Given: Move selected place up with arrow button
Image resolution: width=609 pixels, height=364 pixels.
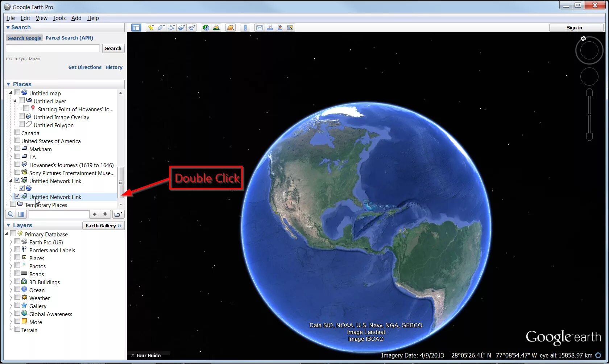Looking at the screenshot, I should click(94, 214).
